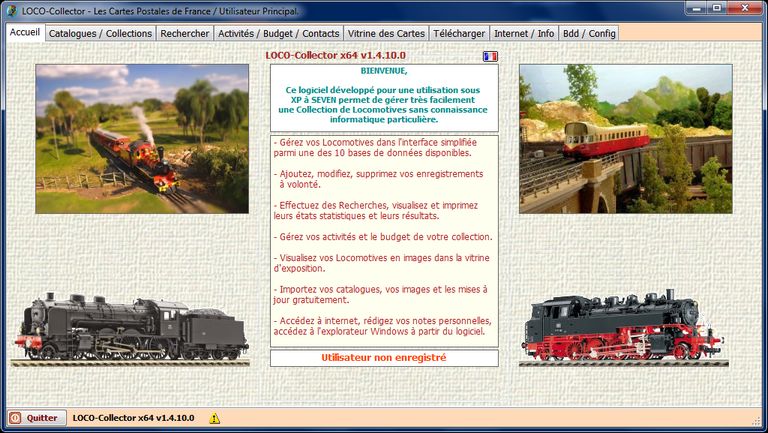Click the red-wheeled tank locomotive image

pyautogui.click(x=623, y=327)
